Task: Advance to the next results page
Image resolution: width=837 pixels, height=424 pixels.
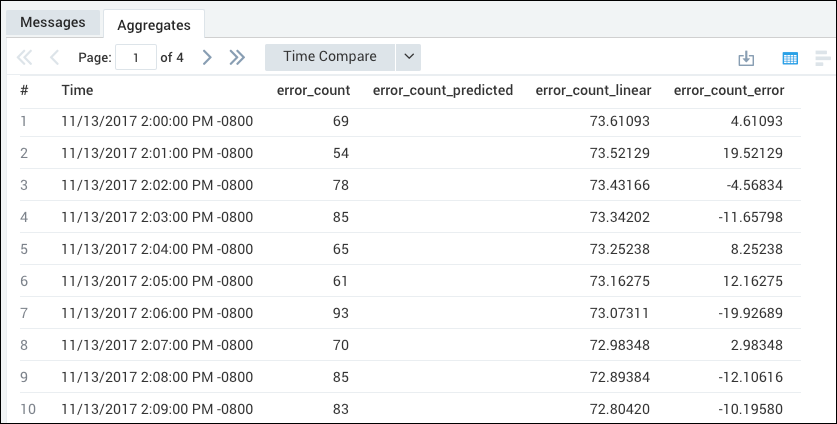Action: (207, 58)
